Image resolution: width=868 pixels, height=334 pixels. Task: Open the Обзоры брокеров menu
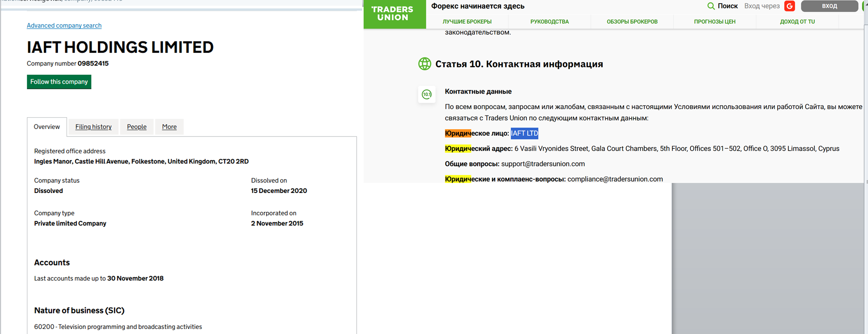pyautogui.click(x=632, y=21)
